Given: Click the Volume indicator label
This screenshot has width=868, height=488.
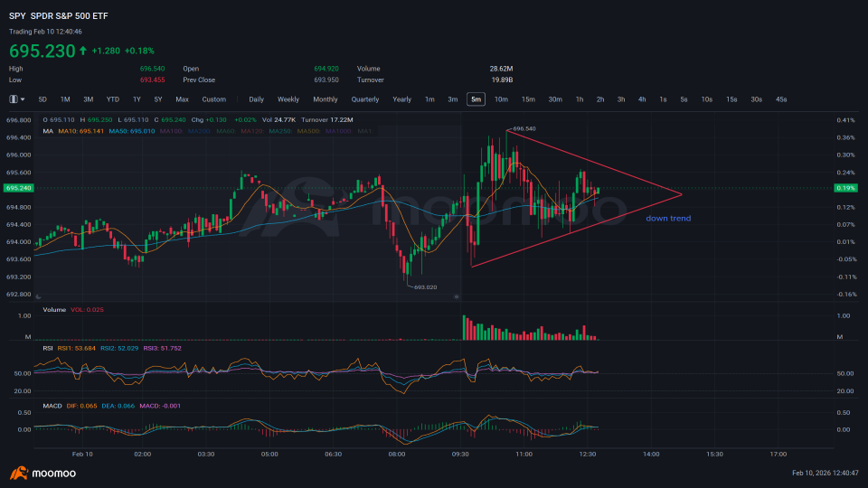Looking at the screenshot, I should [54, 309].
